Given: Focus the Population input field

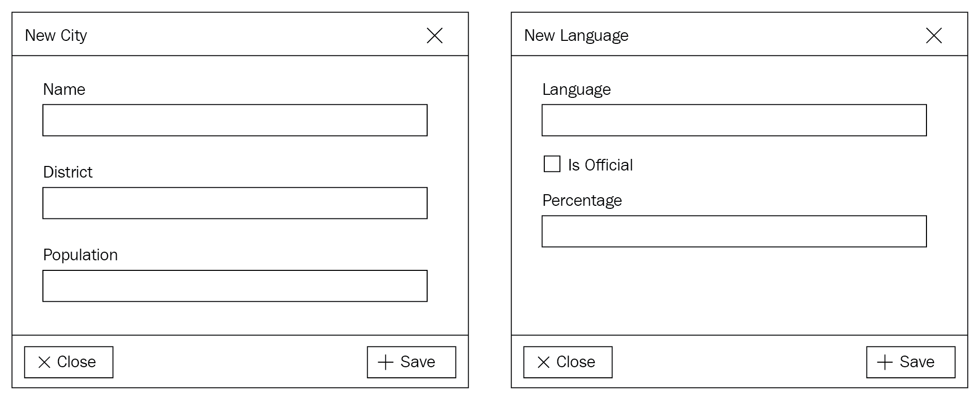Looking at the screenshot, I should [x=235, y=286].
